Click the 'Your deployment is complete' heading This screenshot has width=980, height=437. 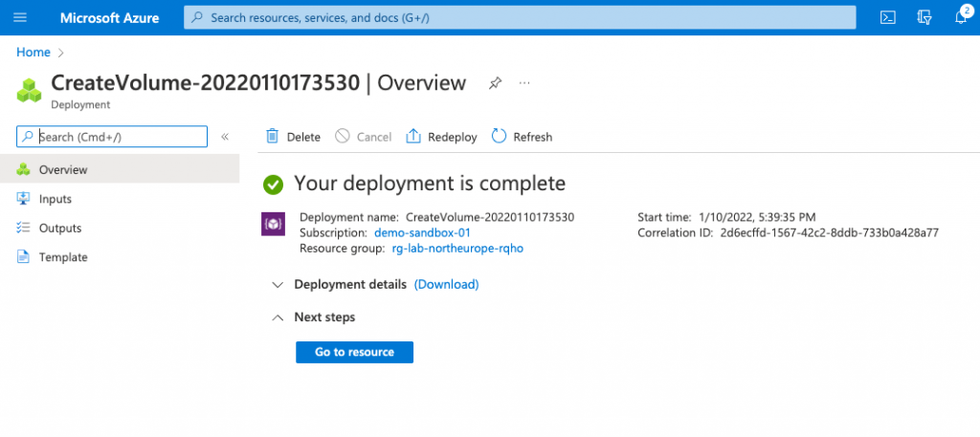(x=430, y=184)
